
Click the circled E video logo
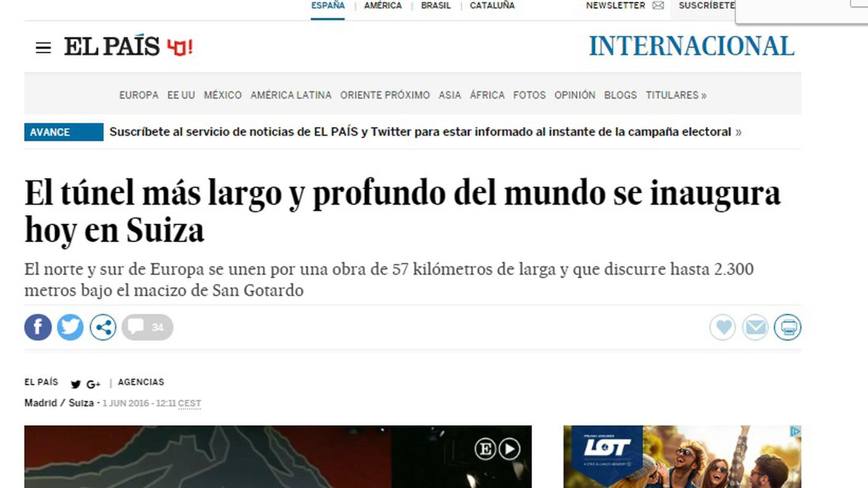[486, 450]
